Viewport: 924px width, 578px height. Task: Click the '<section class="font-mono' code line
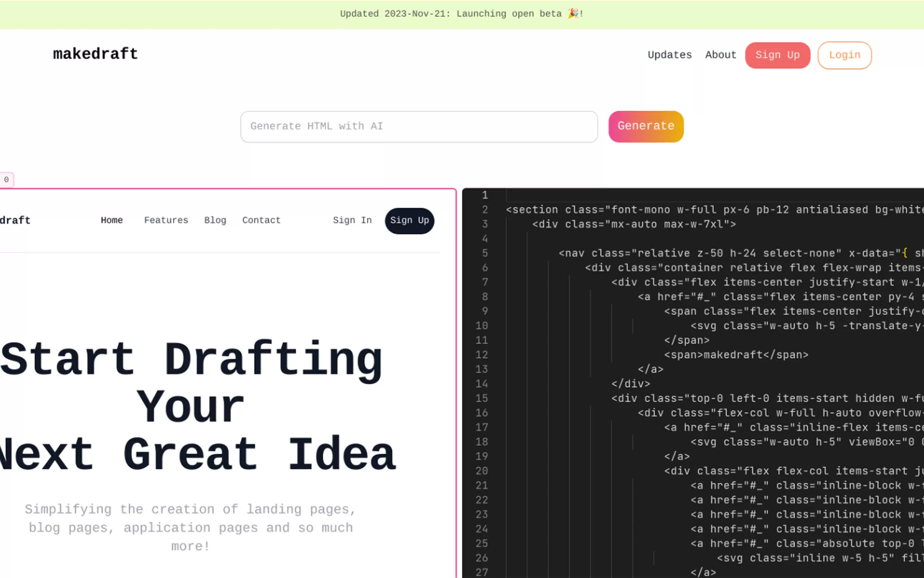tap(714, 210)
